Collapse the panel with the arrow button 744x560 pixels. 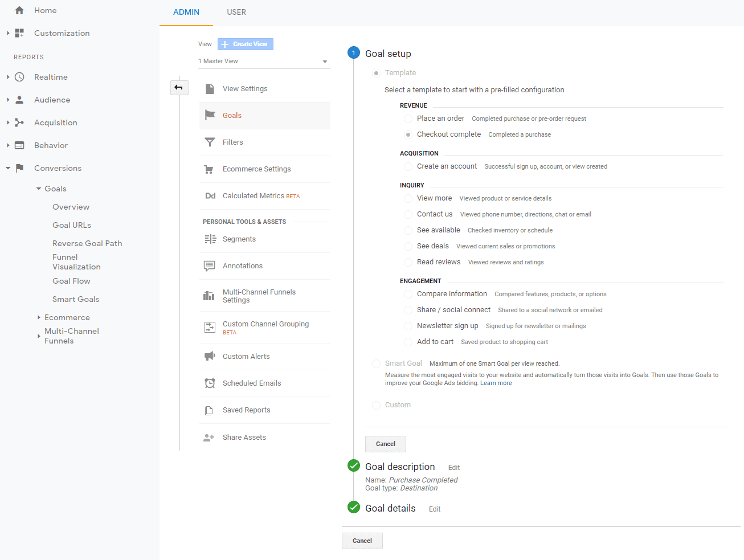pos(179,88)
